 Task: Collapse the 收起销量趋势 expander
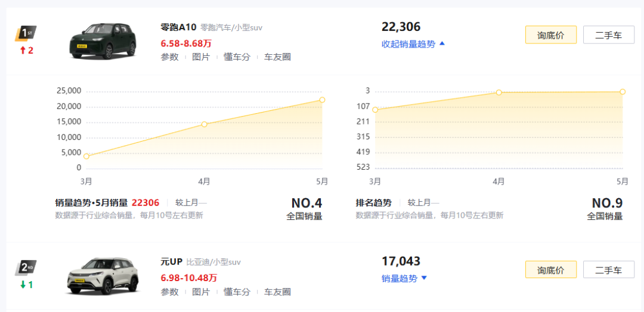coord(413,44)
